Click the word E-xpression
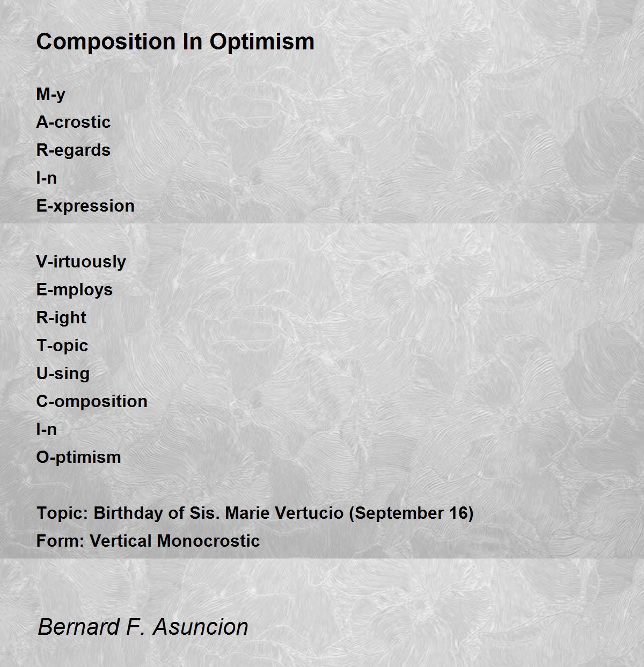644x667 pixels. pyautogui.click(x=85, y=206)
